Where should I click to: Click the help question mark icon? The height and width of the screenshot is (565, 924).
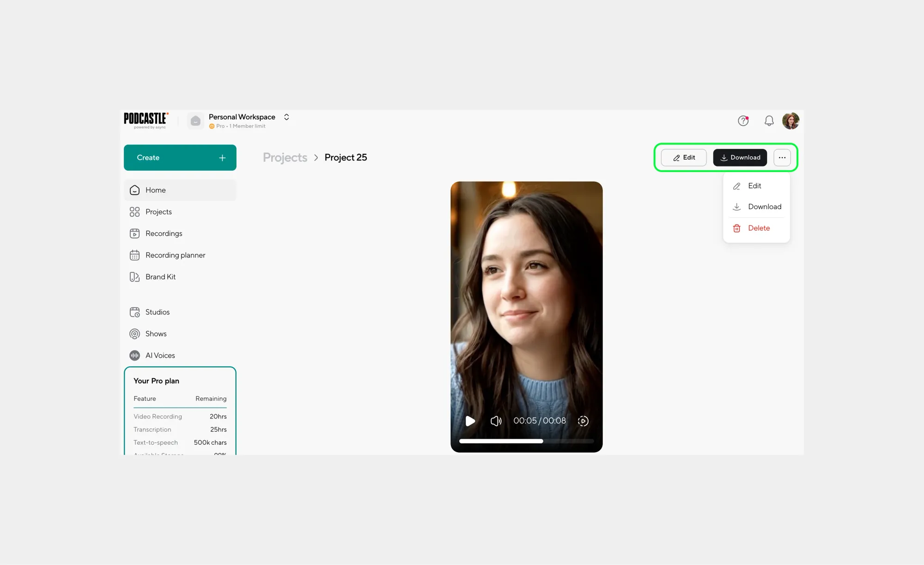click(743, 121)
